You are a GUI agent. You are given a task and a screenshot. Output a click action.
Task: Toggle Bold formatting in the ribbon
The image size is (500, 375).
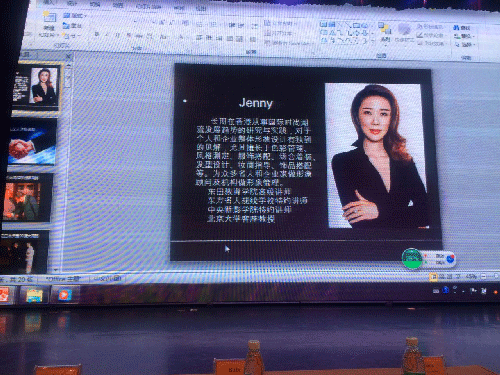click(x=97, y=34)
